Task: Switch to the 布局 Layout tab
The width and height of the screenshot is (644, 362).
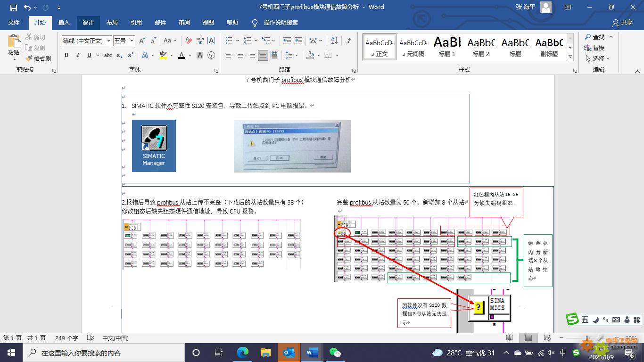Action: (112, 23)
